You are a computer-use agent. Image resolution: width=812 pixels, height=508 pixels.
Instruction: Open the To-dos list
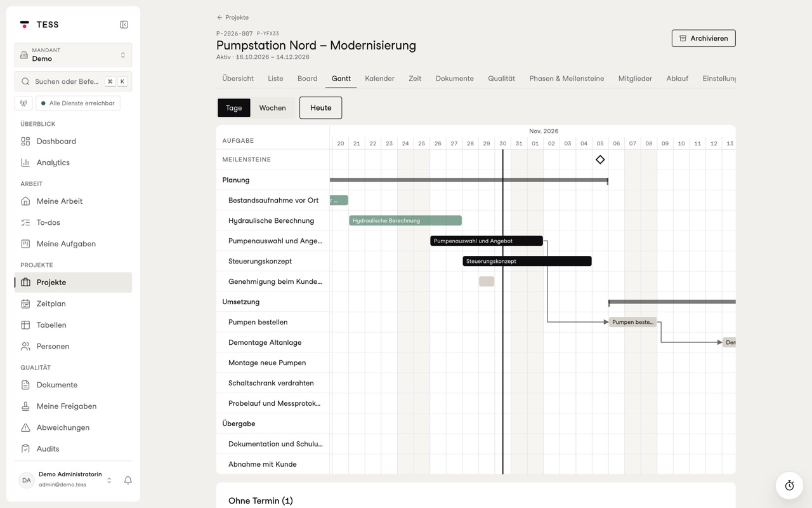[73, 222]
